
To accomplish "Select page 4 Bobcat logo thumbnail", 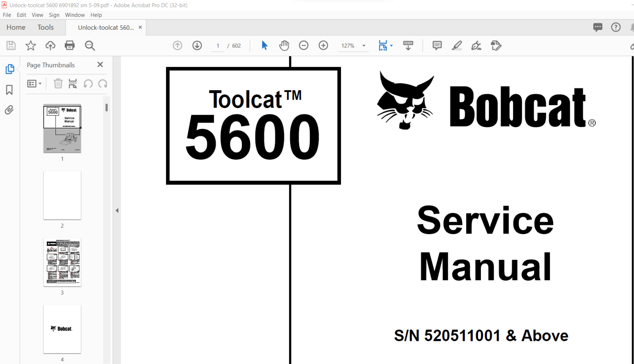I will [x=62, y=329].
